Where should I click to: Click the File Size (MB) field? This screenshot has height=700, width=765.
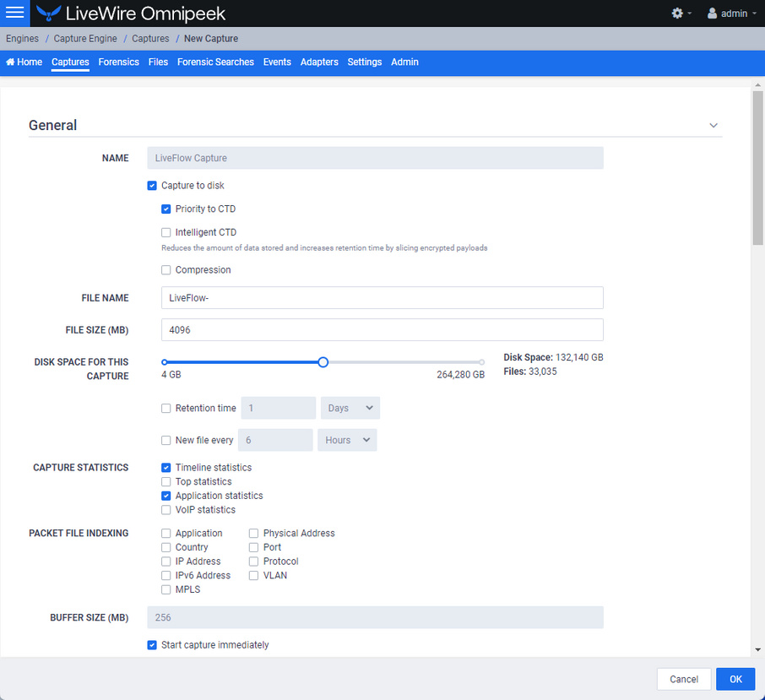tap(382, 330)
